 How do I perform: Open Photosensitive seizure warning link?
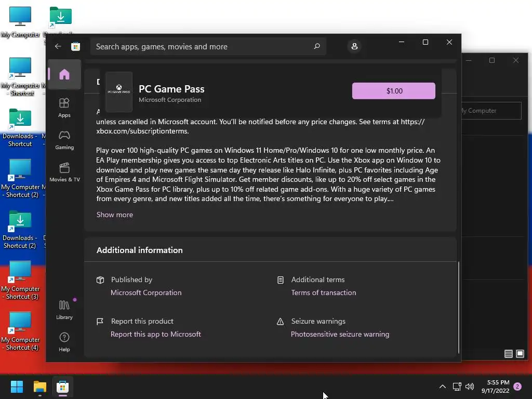pos(340,334)
